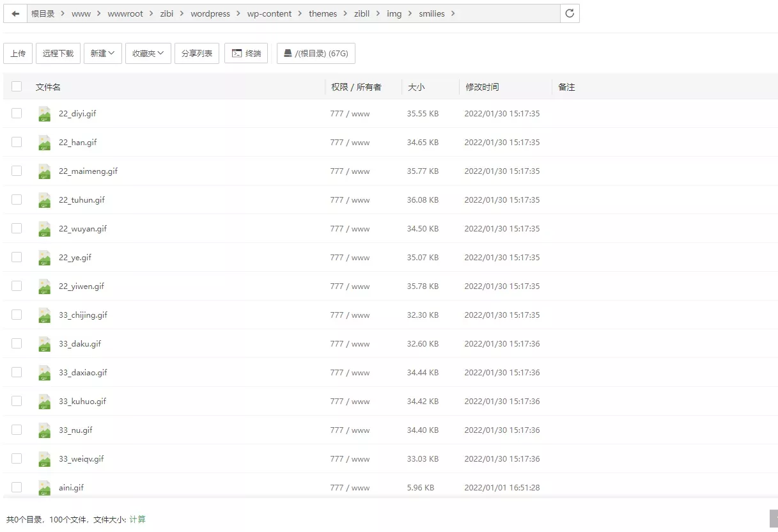Click the GIF icon of 33_daku.gif
The image size is (778, 532).
[x=44, y=344]
